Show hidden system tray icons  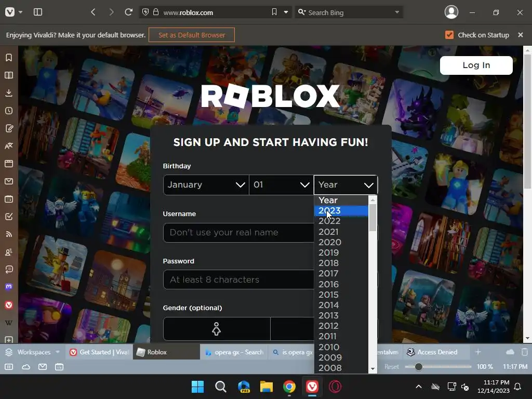419,387
